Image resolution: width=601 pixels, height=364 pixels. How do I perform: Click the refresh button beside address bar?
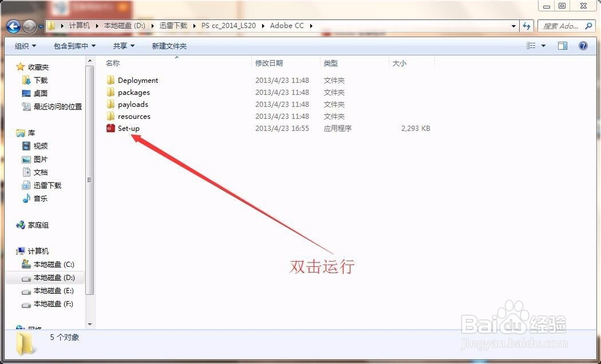[527, 26]
